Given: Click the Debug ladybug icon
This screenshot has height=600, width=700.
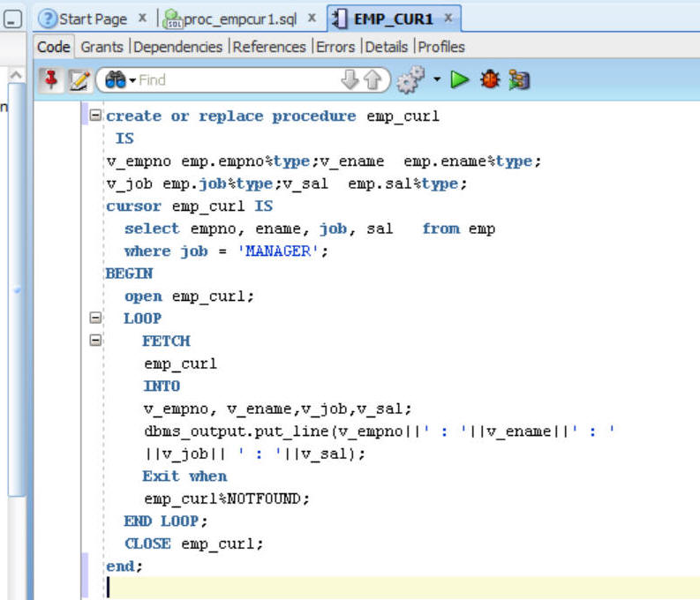Looking at the screenshot, I should pos(488,80).
